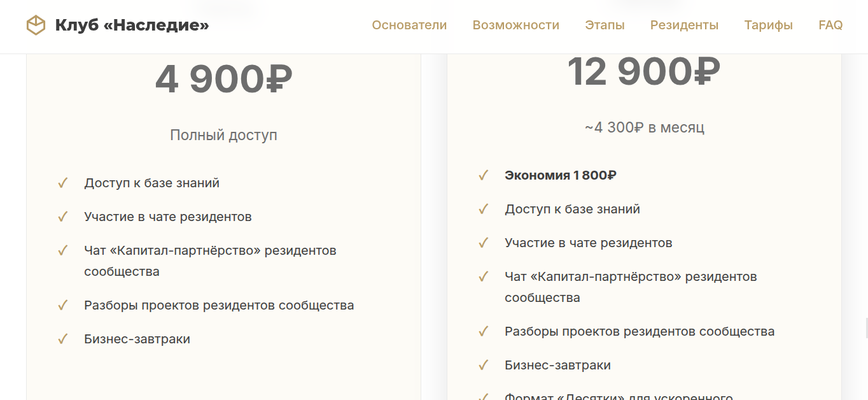Viewport: 868px width, 400px height.
Task: Click the checkmark beside Капитал-партнёрство in the 12 900₽ card
Action: 483,276
